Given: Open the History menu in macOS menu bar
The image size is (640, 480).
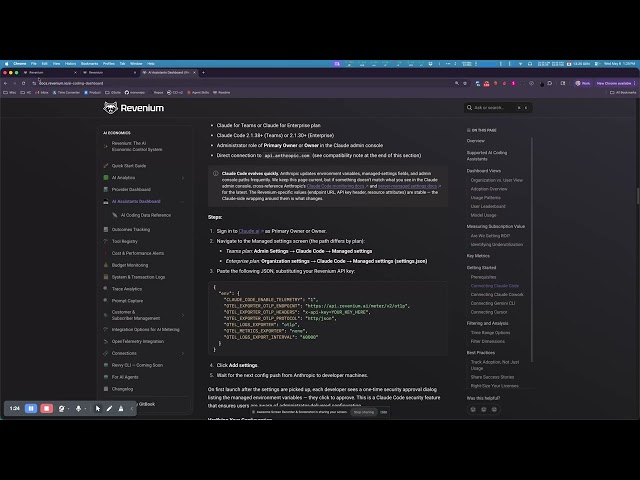Looking at the screenshot, I should [70, 64].
